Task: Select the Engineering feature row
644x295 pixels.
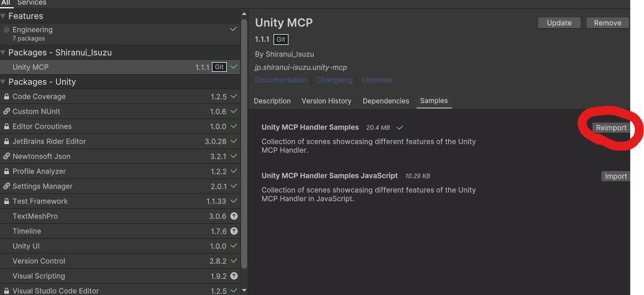Action: click(x=120, y=34)
